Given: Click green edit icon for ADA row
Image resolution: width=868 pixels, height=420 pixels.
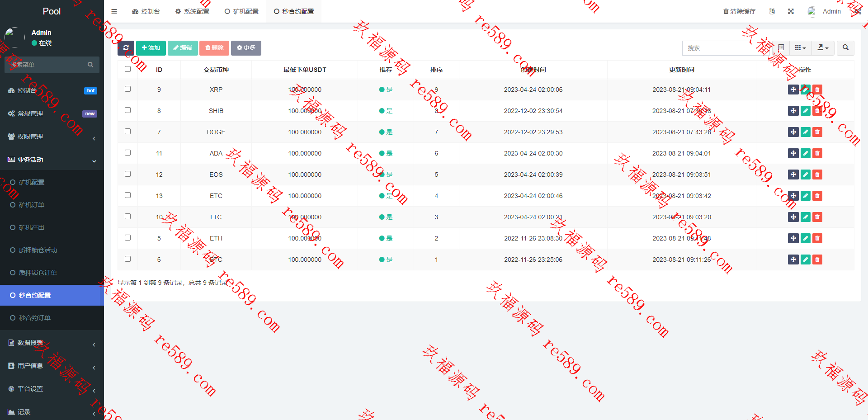Looking at the screenshot, I should [805, 153].
